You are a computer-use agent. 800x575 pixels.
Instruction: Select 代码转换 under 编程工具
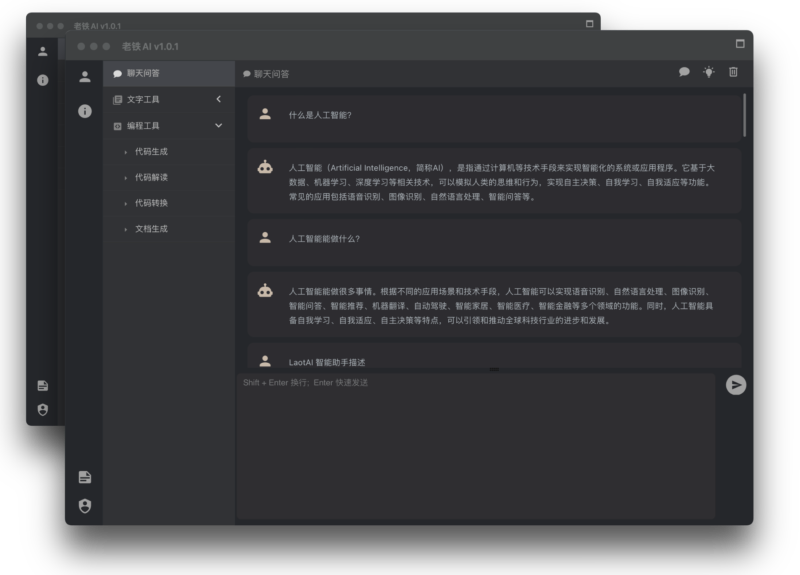[151, 203]
